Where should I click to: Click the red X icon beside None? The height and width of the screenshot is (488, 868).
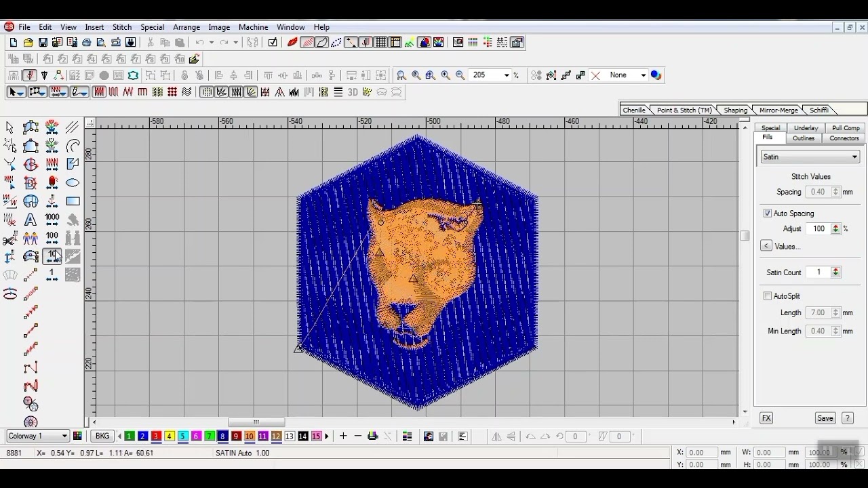point(595,75)
